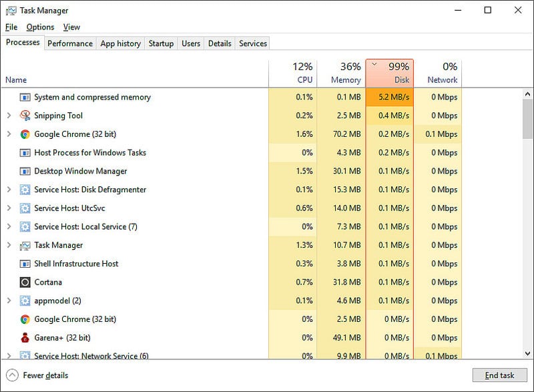Select the 5.2 MB/s disk cell
The height and width of the screenshot is (392, 534).
click(x=390, y=97)
